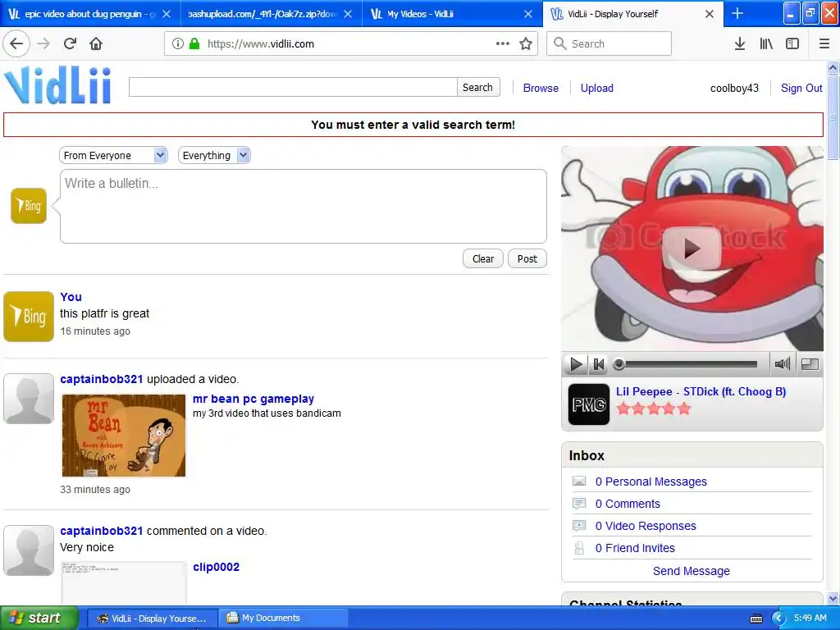Screen dimensions: 840x630
Task: Click the large play overlay on video
Action: click(692, 248)
